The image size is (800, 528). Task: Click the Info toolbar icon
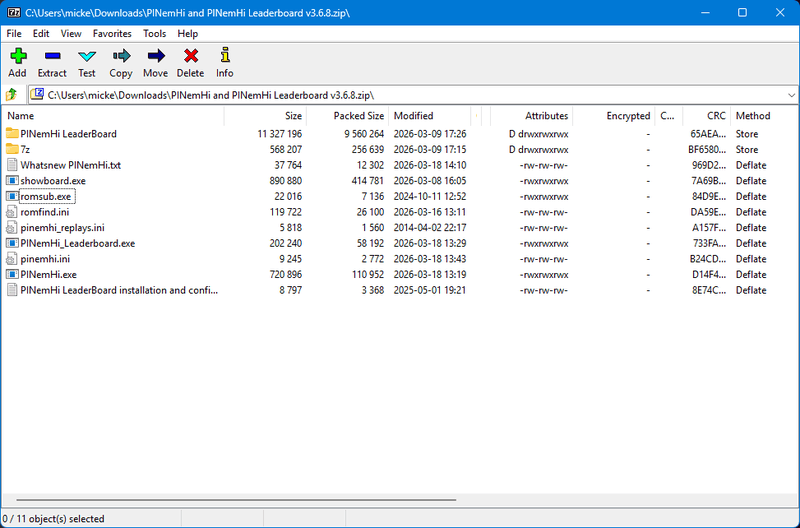(x=225, y=55)
